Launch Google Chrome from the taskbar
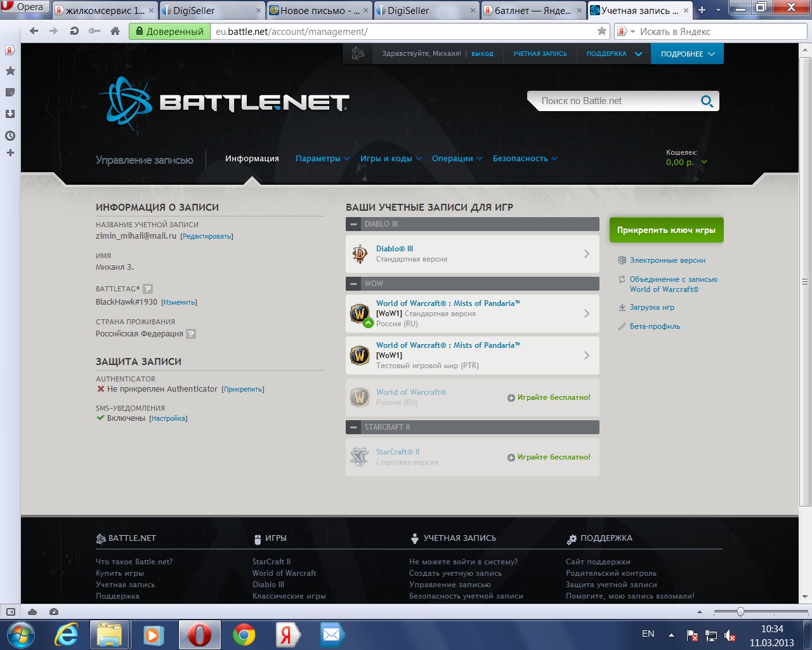The height and width of the screenshot is (650, 812). (x=244, y=635)
